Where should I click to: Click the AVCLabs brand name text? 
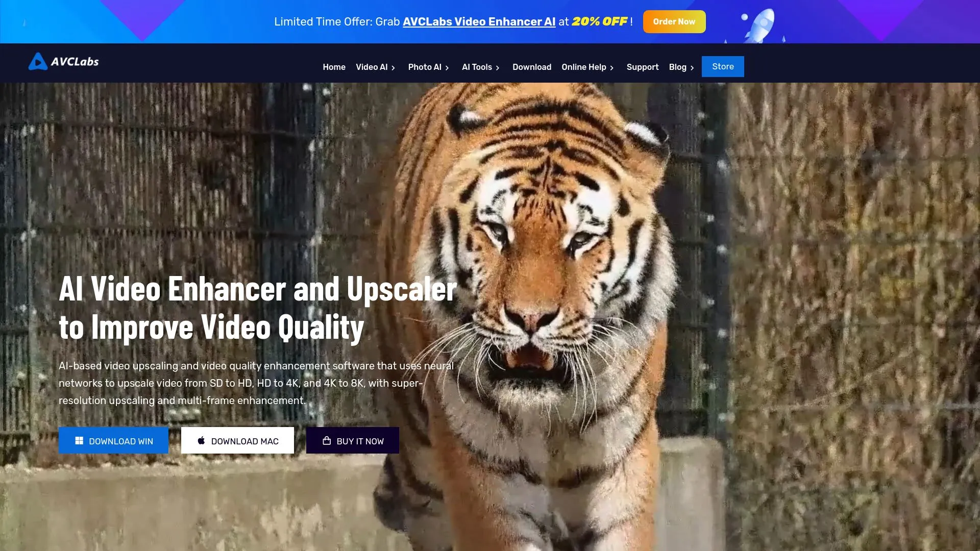tap(75, 62)
